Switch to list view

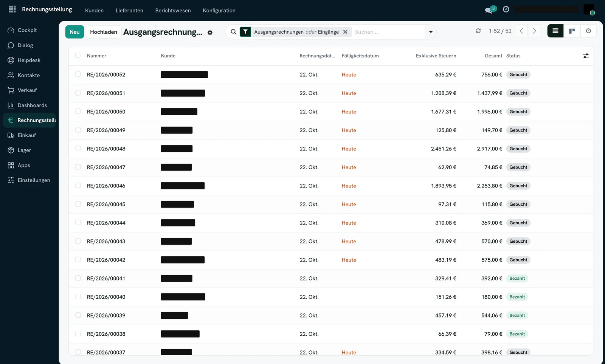tap(555, 31)
